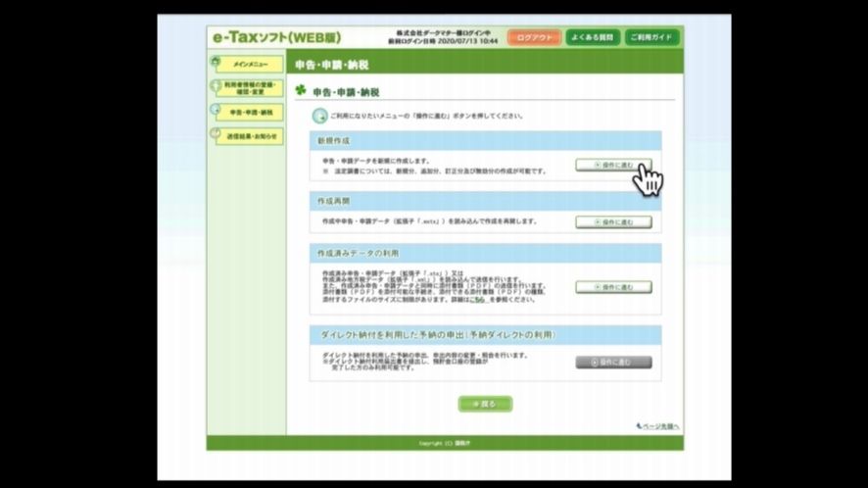Open the ご利用ガイド user guide
This screenshot has width=868, height=488.
(x=651, y=37)
